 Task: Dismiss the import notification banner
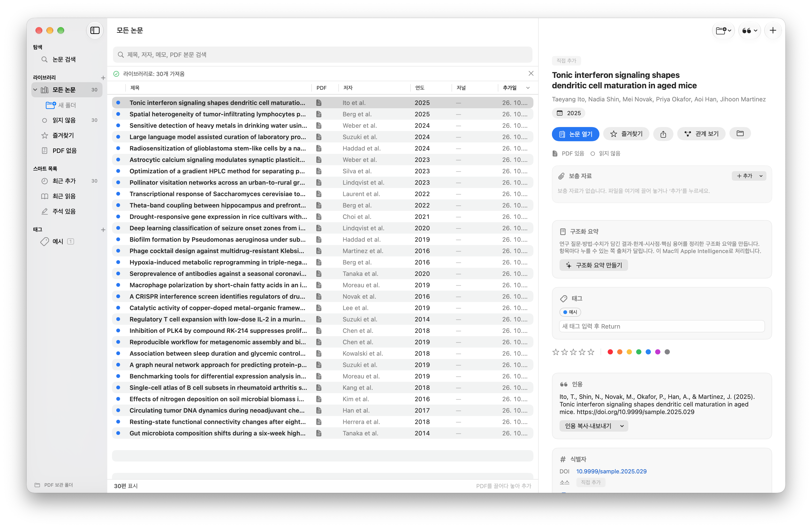coord(531,73)
